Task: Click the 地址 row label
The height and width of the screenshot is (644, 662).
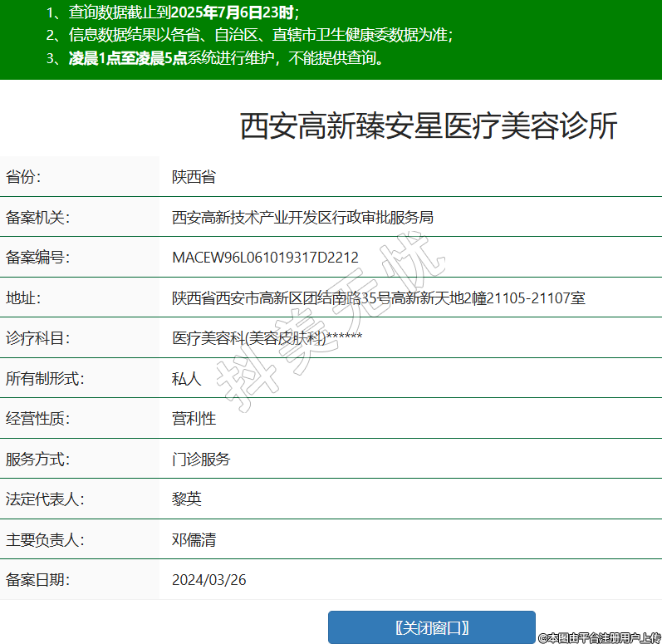Action: coord(23,297)
